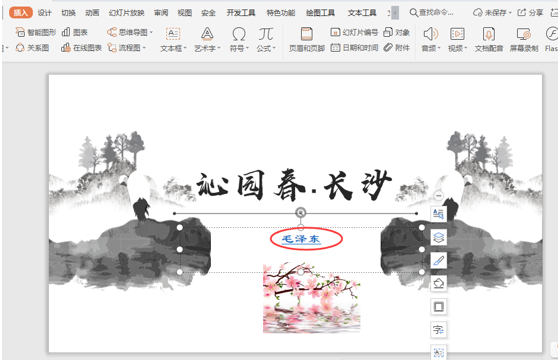The image size is (558, 360).
Task: Open the 插入 ribbon tab
Action: 21,13
